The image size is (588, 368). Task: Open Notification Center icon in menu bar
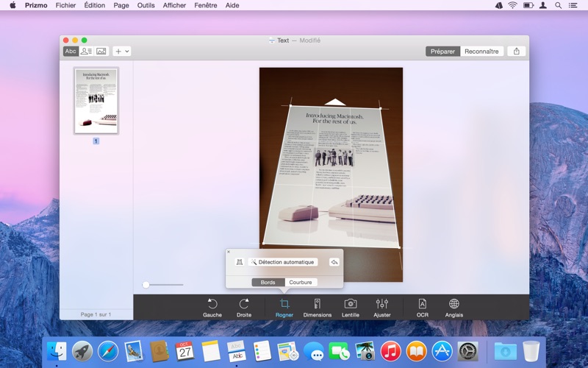point(573,5)
